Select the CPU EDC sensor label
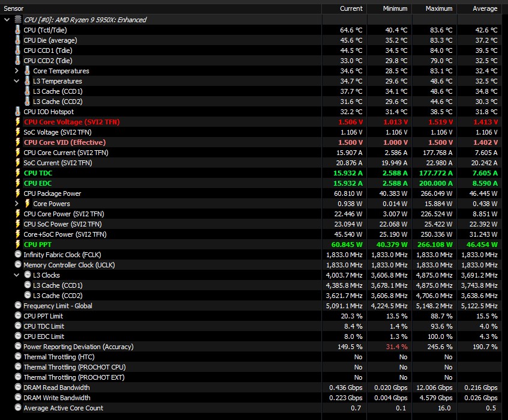Screen dimensions: 508x420 38,183
